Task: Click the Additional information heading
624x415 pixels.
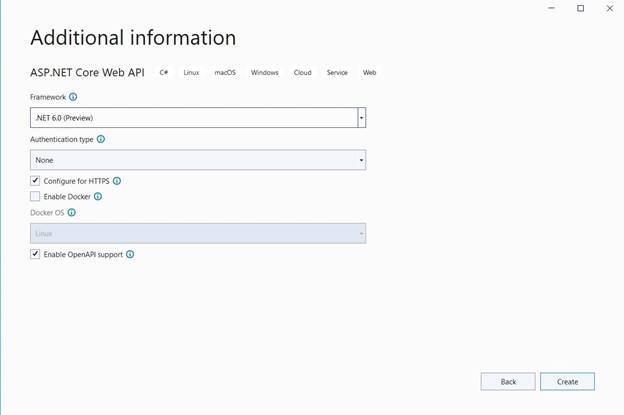Action: pos(133,38)
